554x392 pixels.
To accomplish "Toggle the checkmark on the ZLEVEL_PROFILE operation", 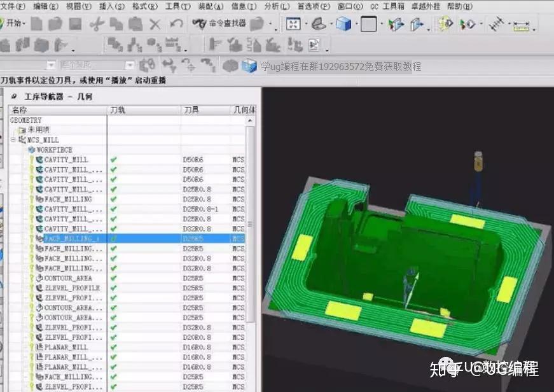I will tap(113, 288).
